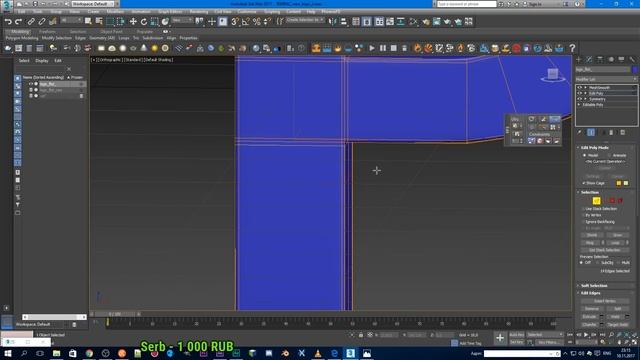
Task: Select Edge sub-object level icon
Action: [596, 200]
